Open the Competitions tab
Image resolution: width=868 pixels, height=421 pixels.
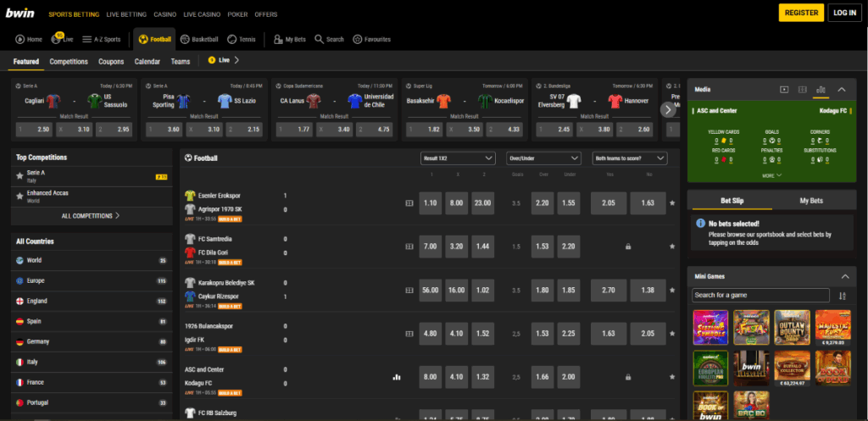click(x=69, y=61)
